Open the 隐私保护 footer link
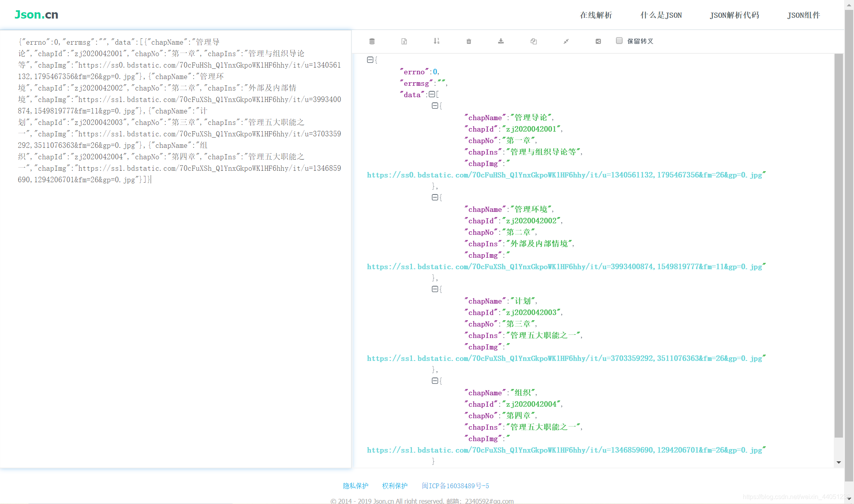The width and height of the screenshot is (854, 504). [x=355, y=486]
